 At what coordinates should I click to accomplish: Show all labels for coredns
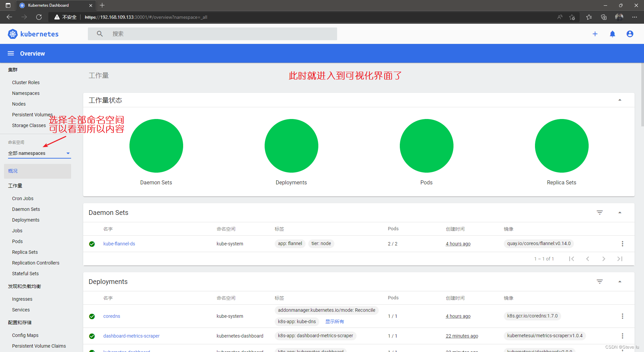(334, 321)
